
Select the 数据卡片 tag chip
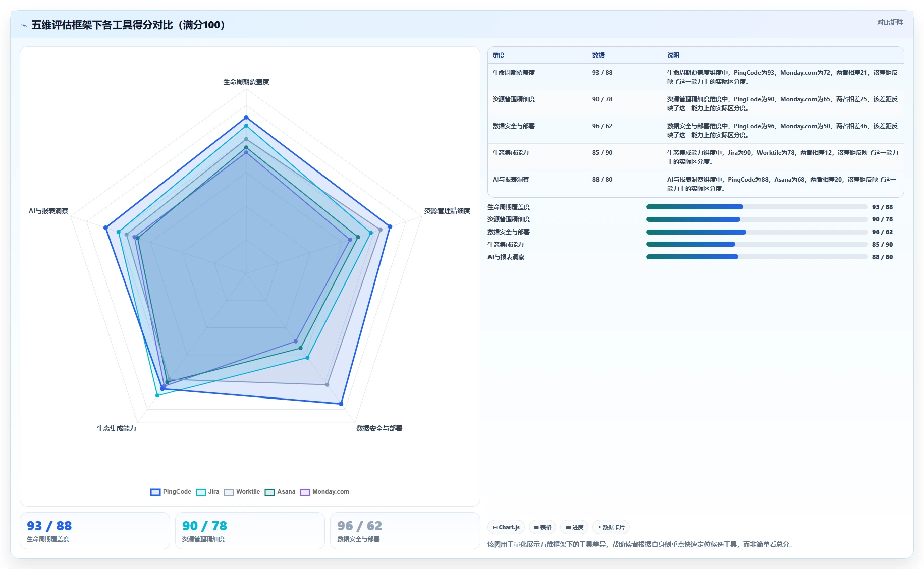[x=611, y=527]
